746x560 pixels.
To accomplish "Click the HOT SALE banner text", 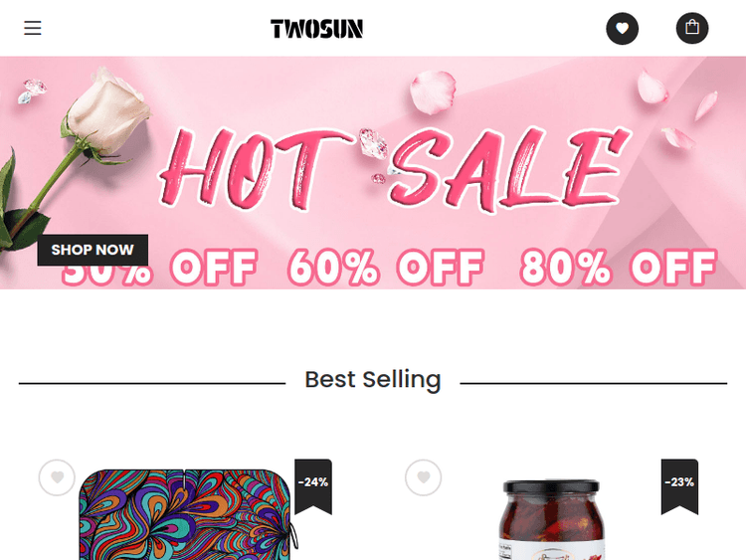I will coord(395,169).
